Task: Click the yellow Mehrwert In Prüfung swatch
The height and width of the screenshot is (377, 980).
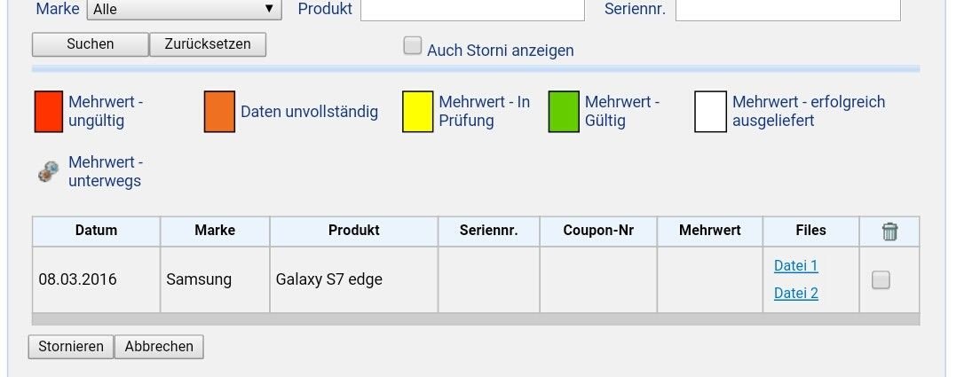Action: point(417,112)
